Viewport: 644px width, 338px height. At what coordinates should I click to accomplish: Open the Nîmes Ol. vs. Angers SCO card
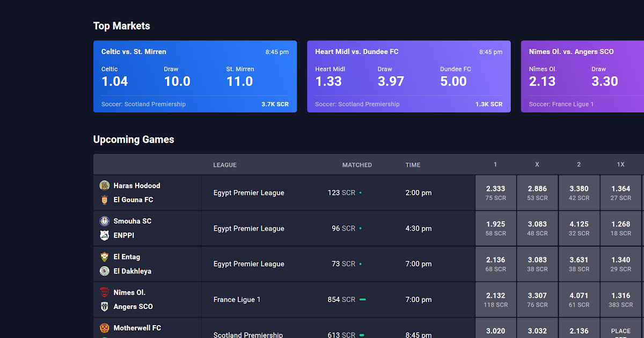pos(582,76)
